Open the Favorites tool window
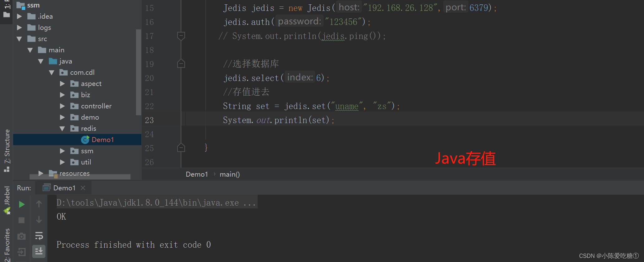This screenshot has width=644, height=262. (x=7, y=245)
